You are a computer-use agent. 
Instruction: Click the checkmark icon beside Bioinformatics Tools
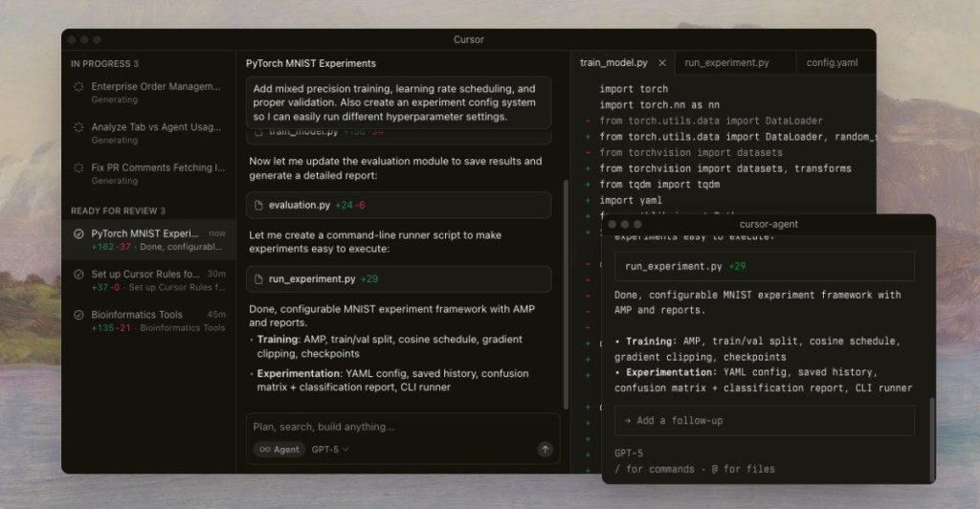78,315
